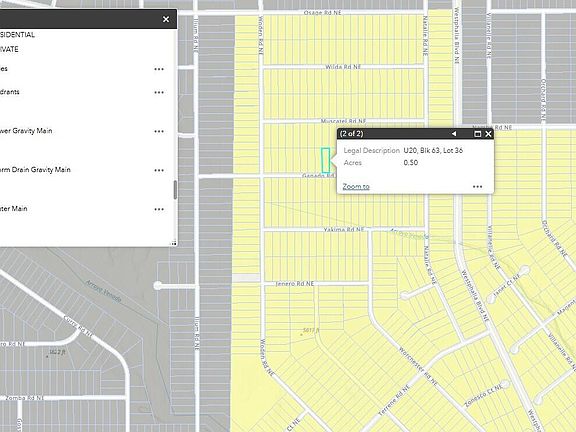Click the Worcester Rd NE street label
This screenshot has width=576, height=432.
tap(418, 366)
